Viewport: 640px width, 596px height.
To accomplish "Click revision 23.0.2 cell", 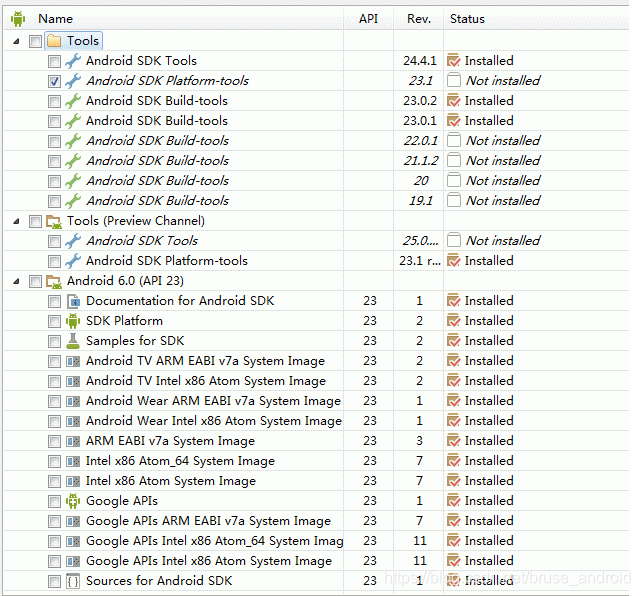I will (420, 101).
